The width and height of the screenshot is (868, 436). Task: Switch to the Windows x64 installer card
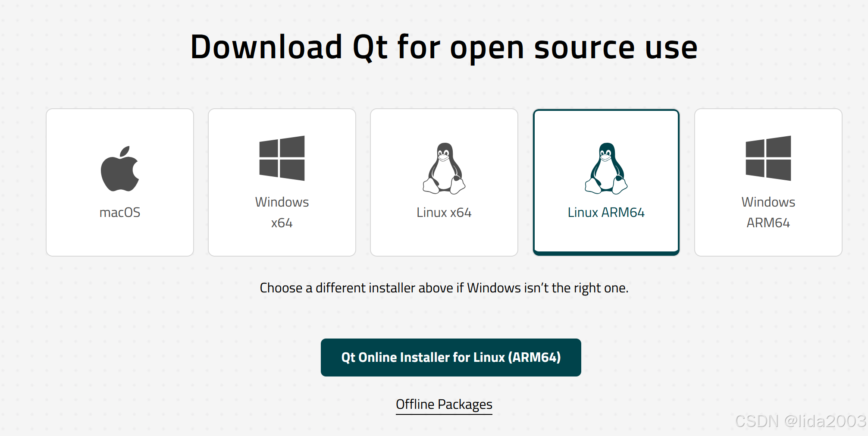tap(282, 182)
